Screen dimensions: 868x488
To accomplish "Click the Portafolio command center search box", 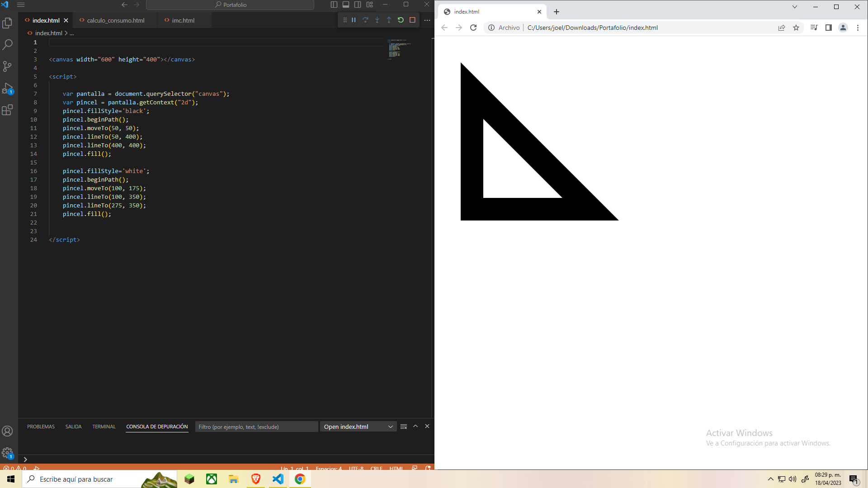I will point(230,5).
